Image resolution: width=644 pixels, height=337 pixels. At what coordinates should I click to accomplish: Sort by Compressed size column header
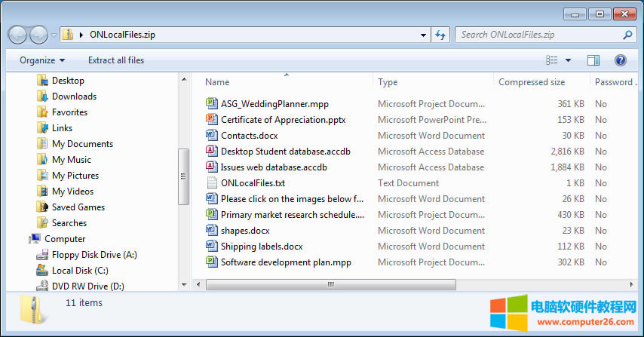(x=532, y=82)
